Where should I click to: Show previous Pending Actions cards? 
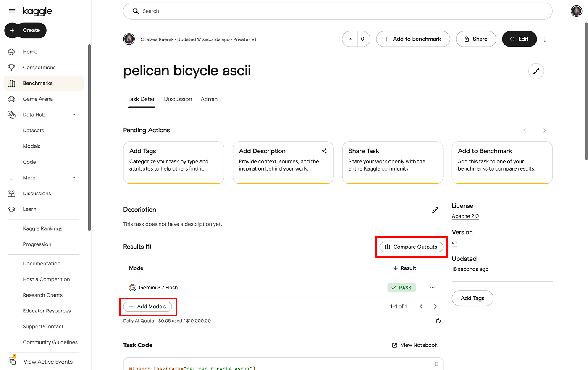coord(525,131)
